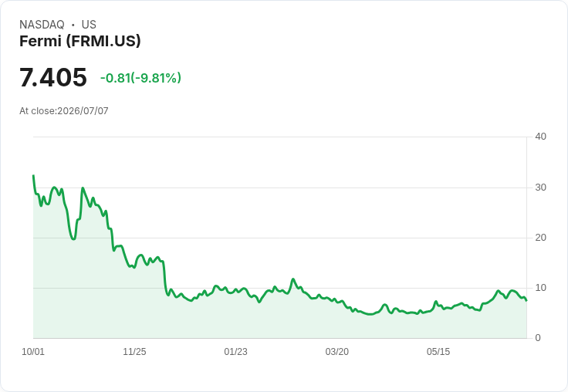Click the -0.81(-9.81%) price change

[x=140, y=78]
